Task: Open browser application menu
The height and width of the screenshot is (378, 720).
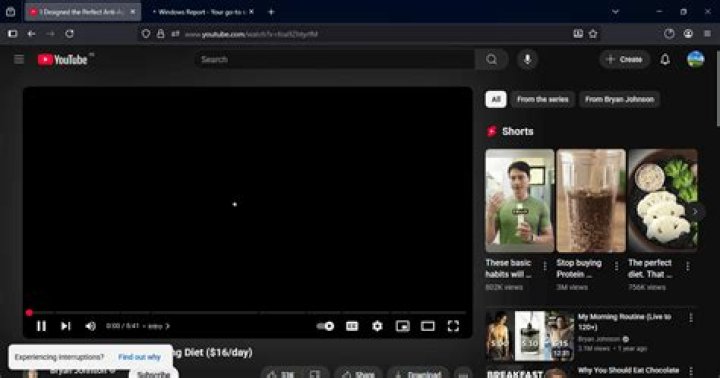Action: tap(707, 34)
